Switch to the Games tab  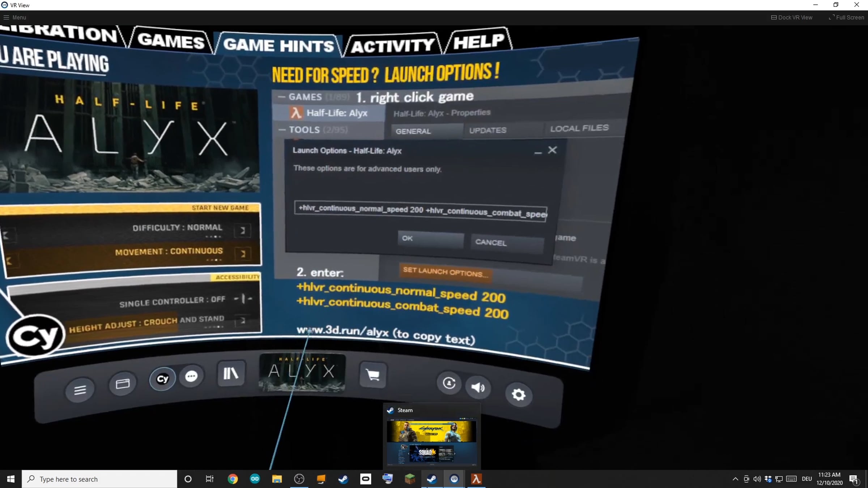point(171,40)
